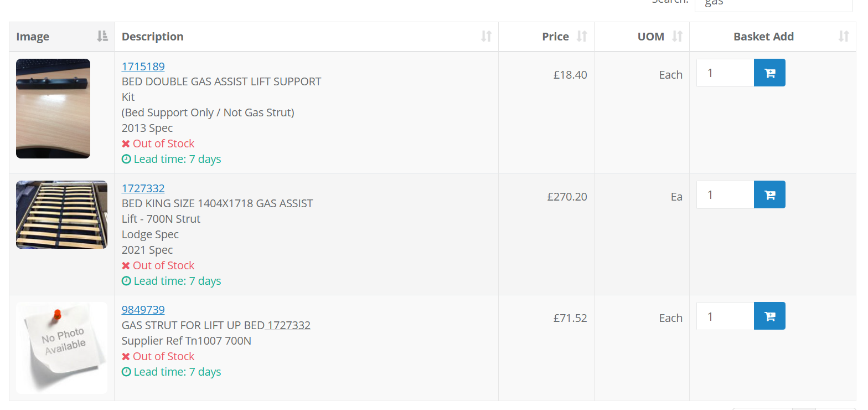
Task: Add item 1727332 to basket
Action: coord(769,195)
